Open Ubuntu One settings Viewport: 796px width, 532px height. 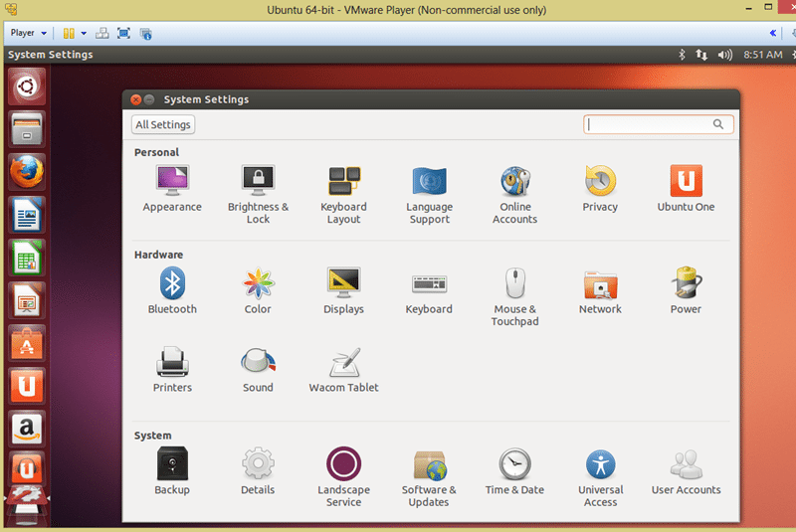point(686,188)
